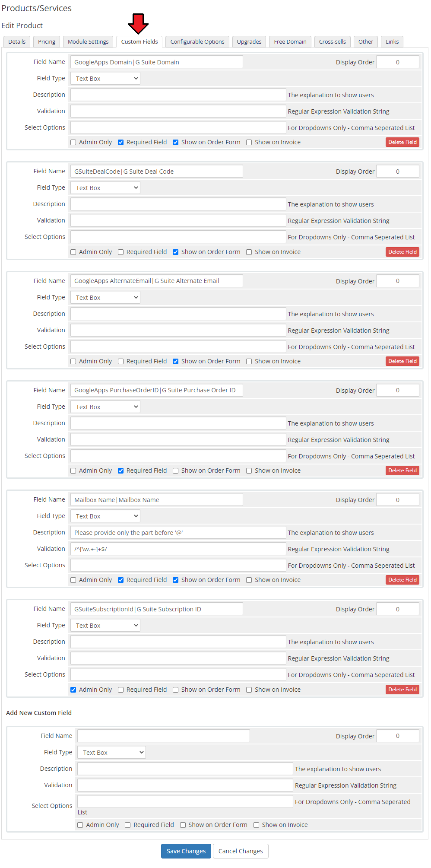
Task: Click the Mailbox Name validation regex input
Action: tap(178, 549)
